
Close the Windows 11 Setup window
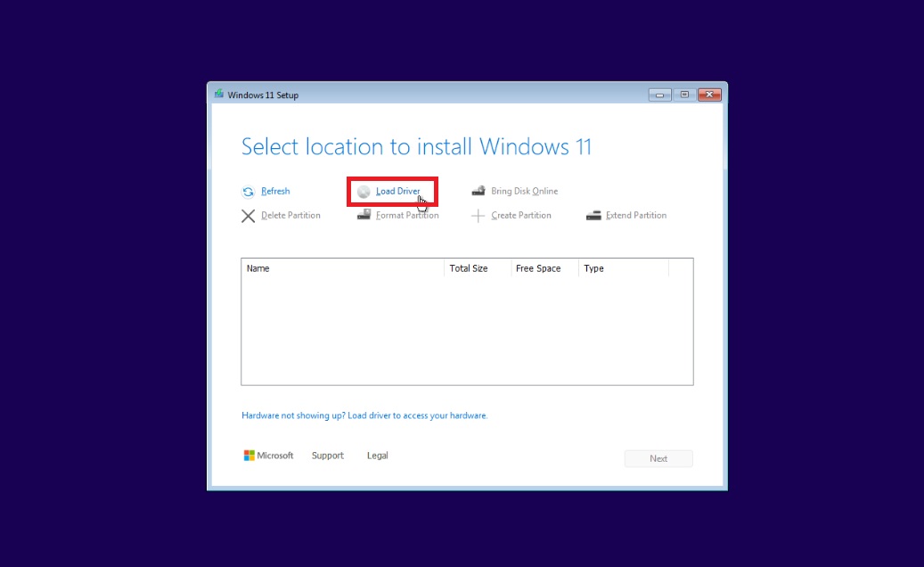(x=709, y=94)
